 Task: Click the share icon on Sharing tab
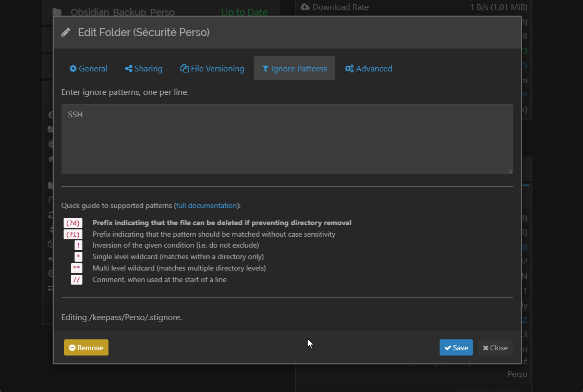pyautogui.click(x=128, y=69)
